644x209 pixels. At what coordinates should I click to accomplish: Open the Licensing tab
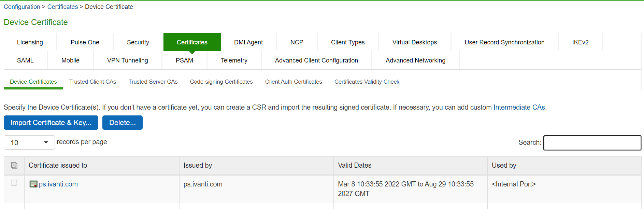click(x=30, y=42)
